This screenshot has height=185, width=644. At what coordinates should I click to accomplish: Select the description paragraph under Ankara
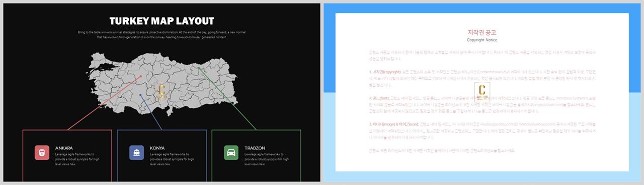tap(77, 159)
